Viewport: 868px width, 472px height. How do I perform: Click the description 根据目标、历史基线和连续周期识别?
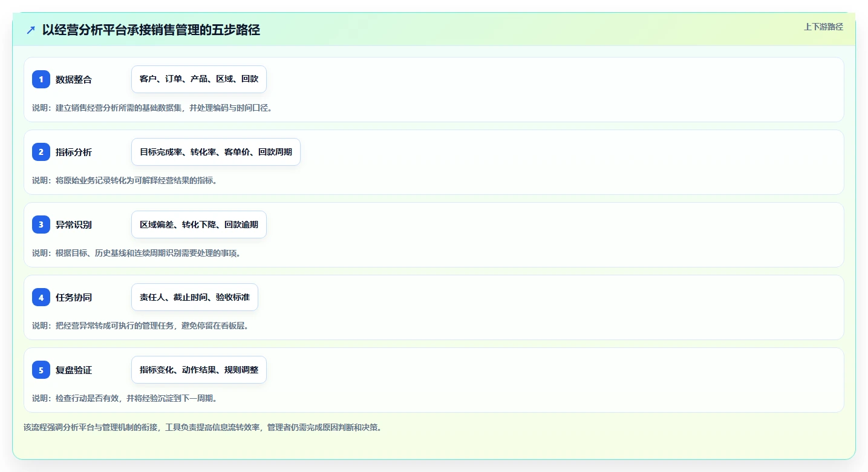pyautogui.click(x=118, y=253)
